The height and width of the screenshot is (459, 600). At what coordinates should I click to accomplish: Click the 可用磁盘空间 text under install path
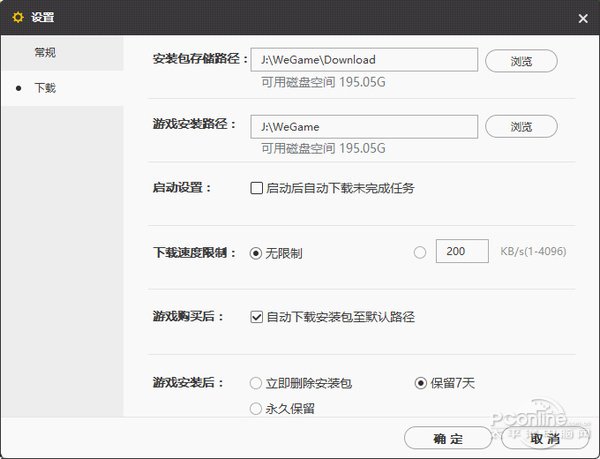(323, 148)
